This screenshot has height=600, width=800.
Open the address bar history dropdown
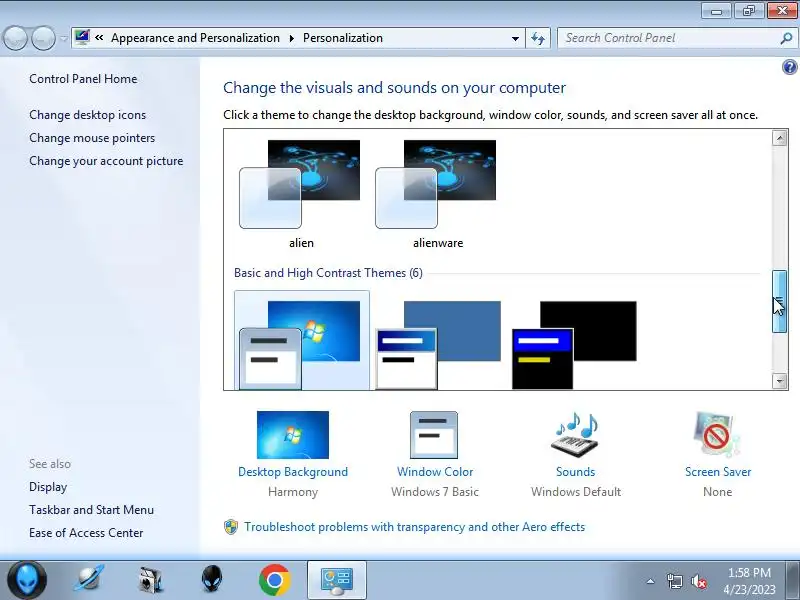click(515, 38)
